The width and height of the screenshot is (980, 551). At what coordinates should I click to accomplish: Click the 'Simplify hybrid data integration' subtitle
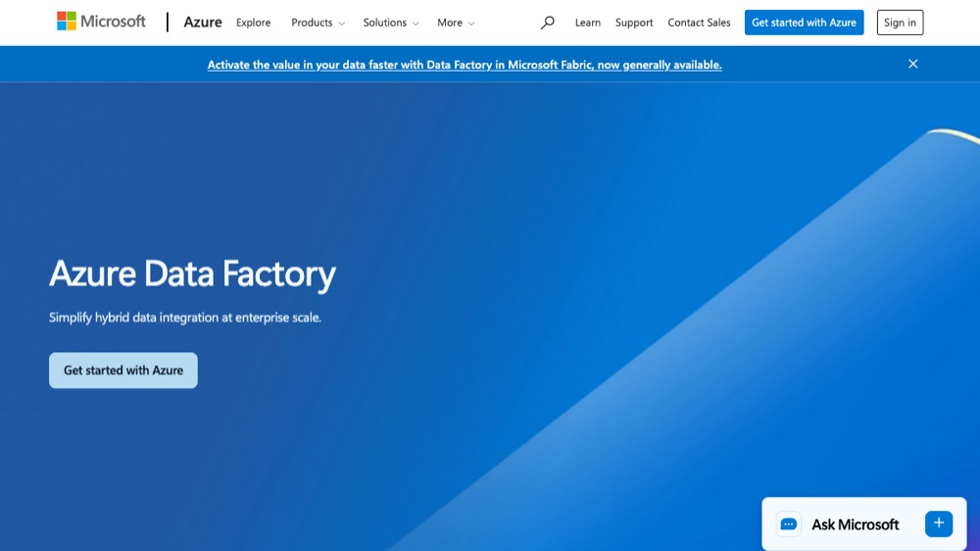click(x=185, y=317)
